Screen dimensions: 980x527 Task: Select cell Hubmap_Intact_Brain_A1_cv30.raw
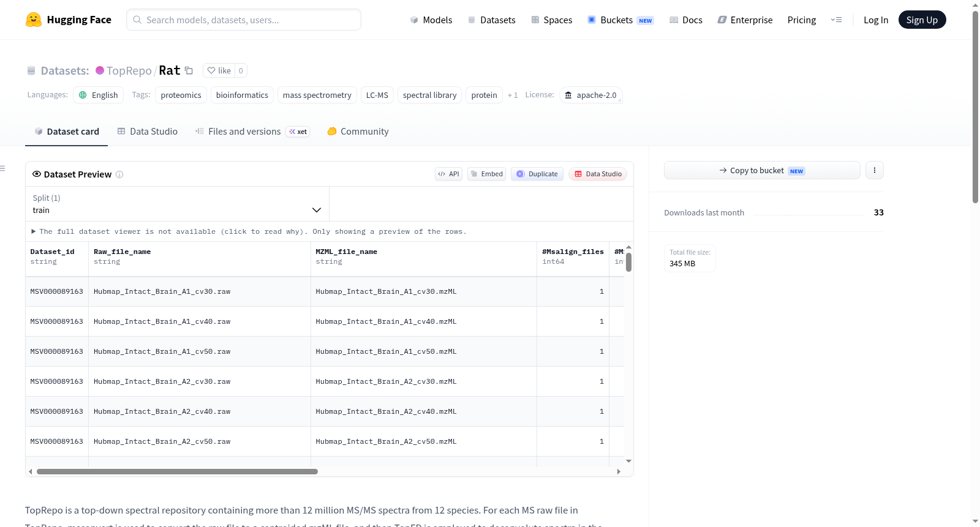[200, 291]
